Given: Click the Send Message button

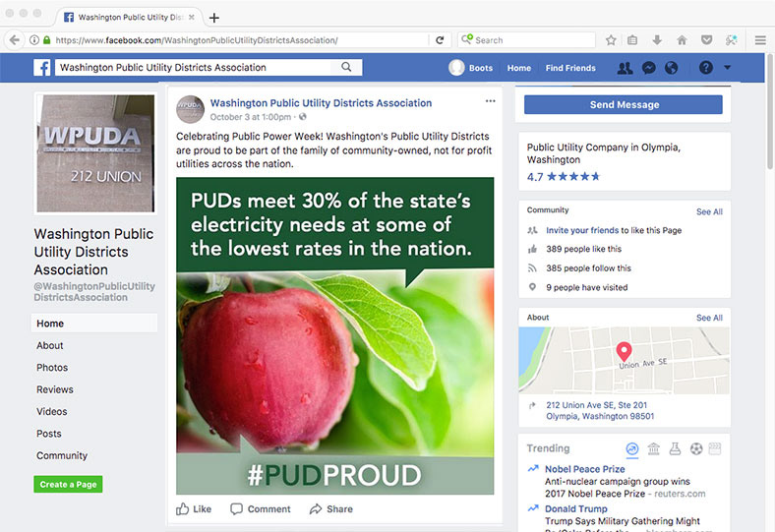Looking at the screenshot, I should pyautogui.click(x=624, y=104).
